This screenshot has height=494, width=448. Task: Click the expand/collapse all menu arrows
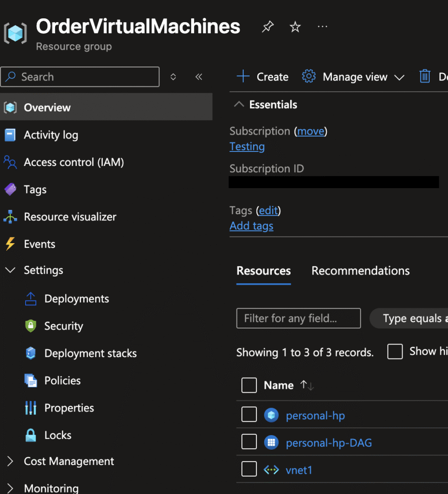(x=173, y=77)
